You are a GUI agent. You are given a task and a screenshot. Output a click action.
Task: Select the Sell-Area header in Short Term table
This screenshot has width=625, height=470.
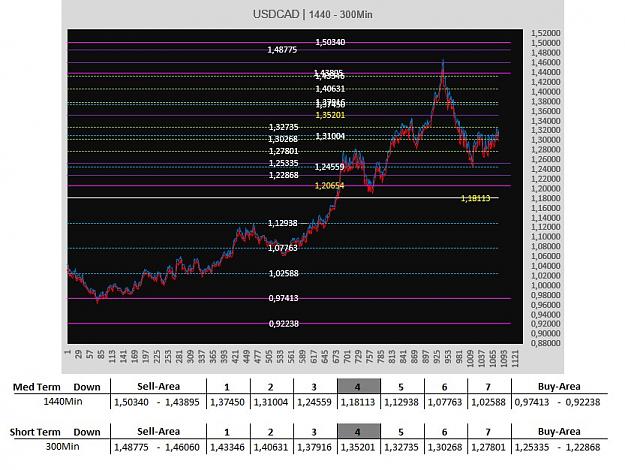(x=158, y=431)
